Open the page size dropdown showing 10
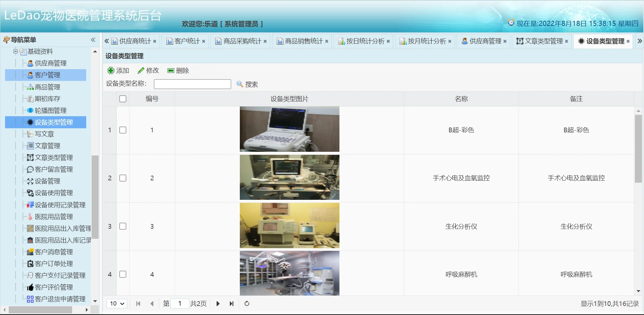This screenshot has height=315, width=644. point(116,304)
